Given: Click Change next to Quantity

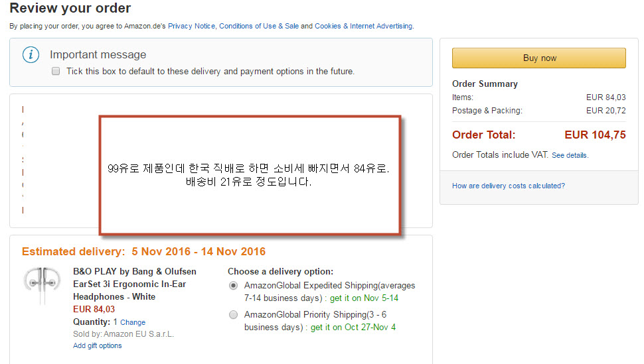Looking at the screenshot, I should pyautogui.click(x=133, y=322).
